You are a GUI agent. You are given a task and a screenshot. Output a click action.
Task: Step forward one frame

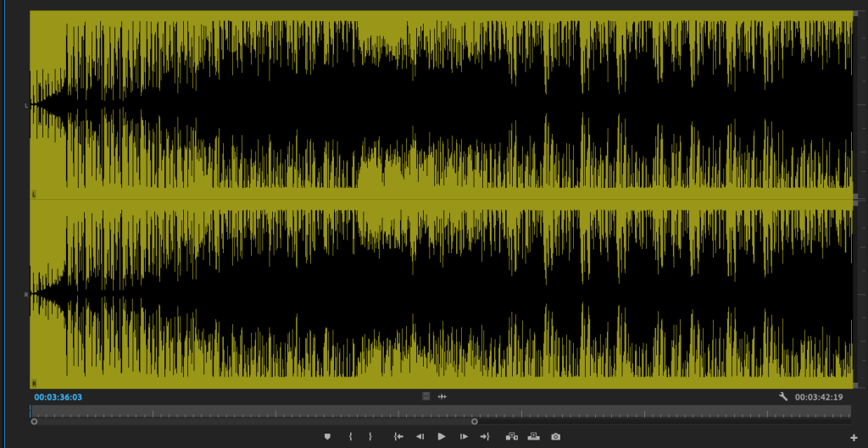464,436
